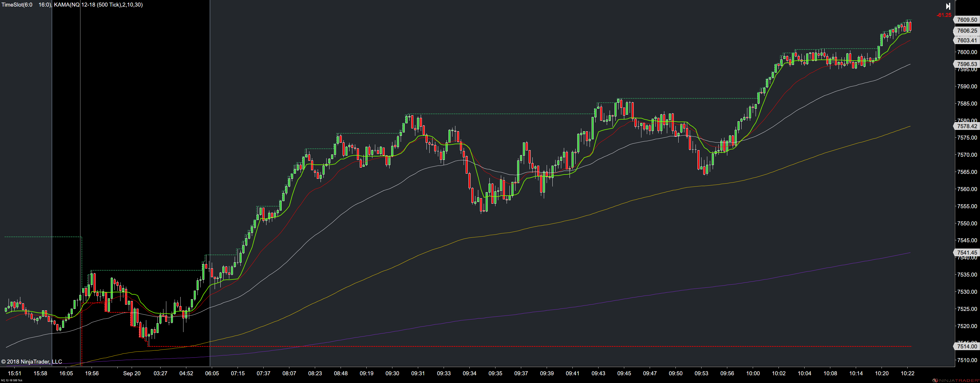Select the 7535.00 price axis label
This screenshot has width=980, height=383.
pos(967,275)
